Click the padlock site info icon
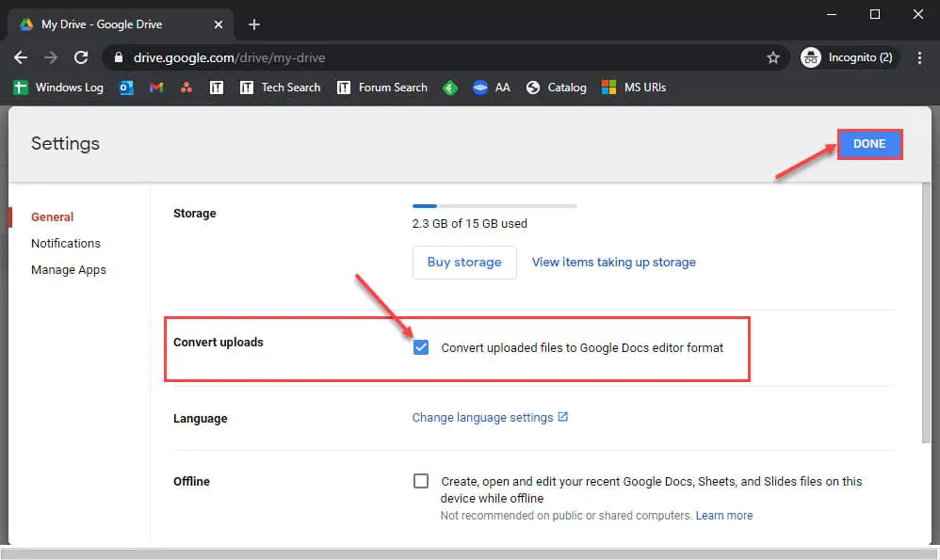This screenshot has height=560, width=940. coord(118,57)
